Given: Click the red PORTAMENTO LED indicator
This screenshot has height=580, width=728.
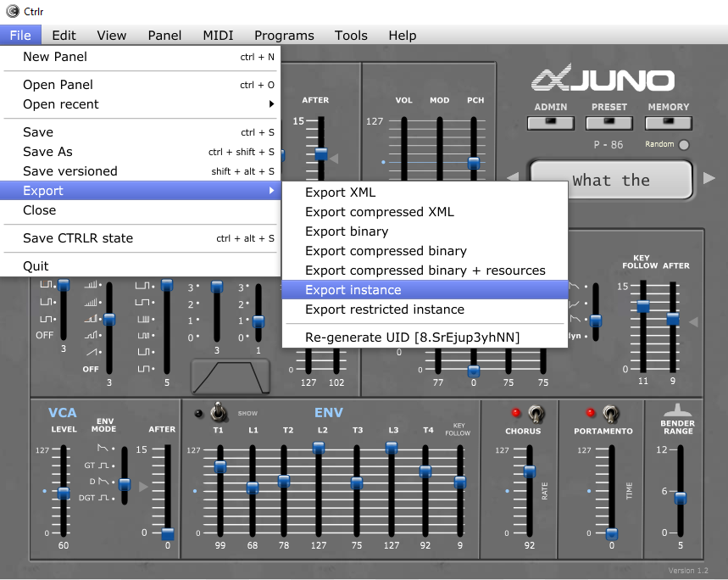Looking at the screenshot, I should pyautogui.click(x=590, y=412).
